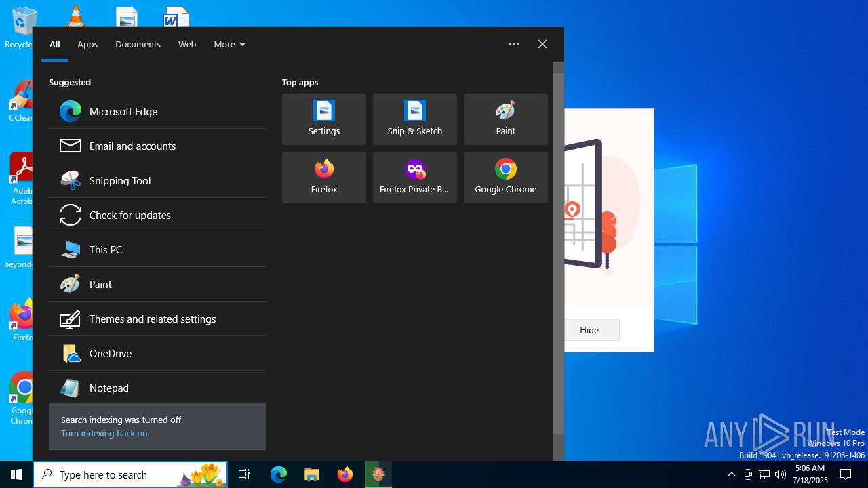Select the VLC media player desktop icon

tap(75, 16)
